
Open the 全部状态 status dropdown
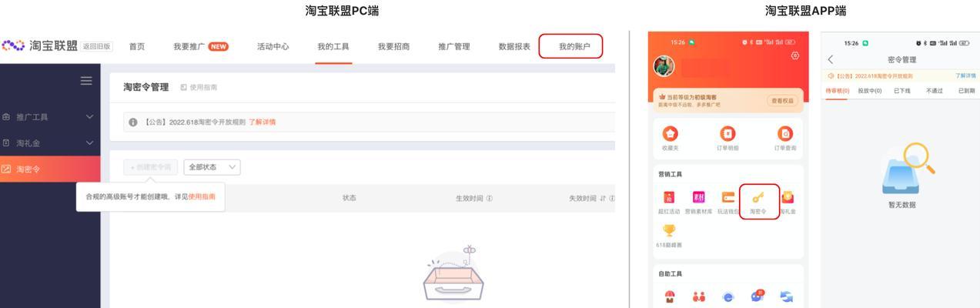[212, 167]
